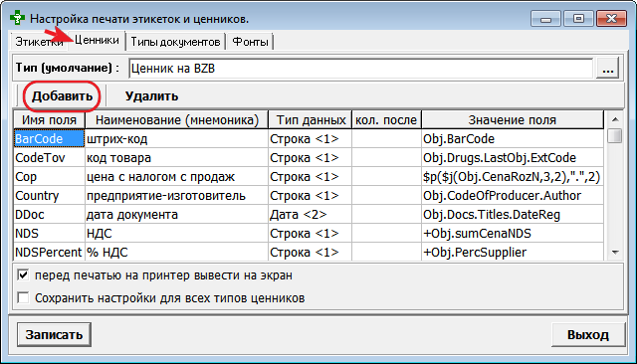Click the Дата <2> data type cell
Image resolution: width=637 pixels, height=364 pixels.
pyautogui.click(x=311, y=214)
